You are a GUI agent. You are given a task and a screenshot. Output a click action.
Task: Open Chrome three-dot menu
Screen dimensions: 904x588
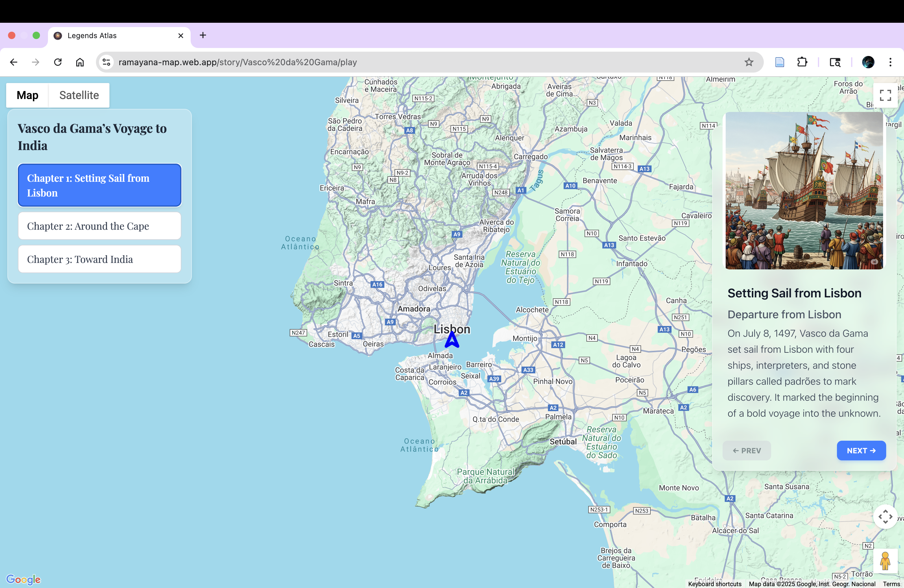click(x=890, y=62)
